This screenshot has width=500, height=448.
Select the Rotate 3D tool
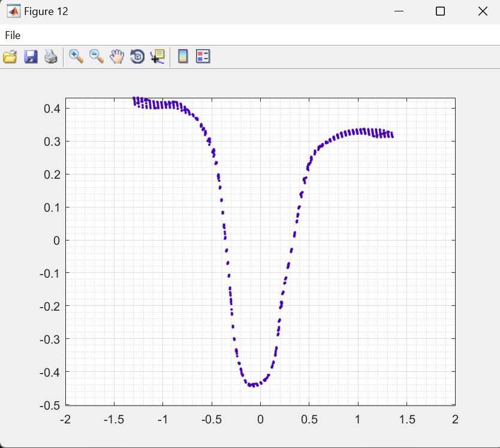pos(137,57)
